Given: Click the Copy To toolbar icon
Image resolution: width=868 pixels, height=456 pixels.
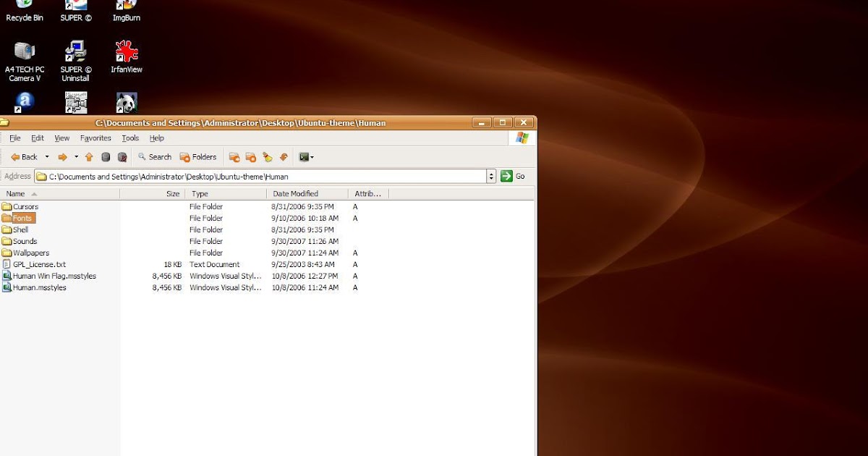Looking at the screenshot, I should (250, 157).
